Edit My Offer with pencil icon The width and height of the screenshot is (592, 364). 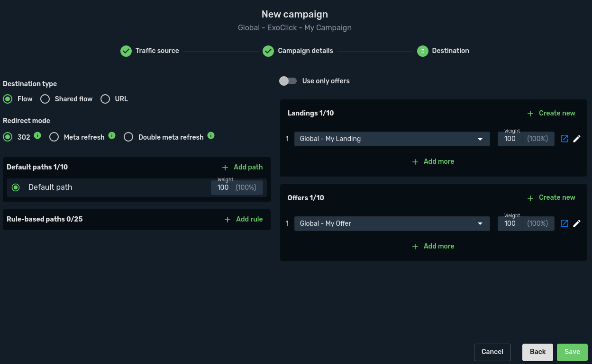coord(577,223)
